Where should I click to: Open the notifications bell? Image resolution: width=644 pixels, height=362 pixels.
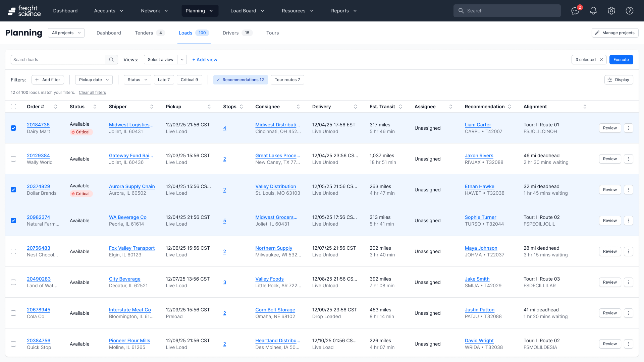[593, 11]
